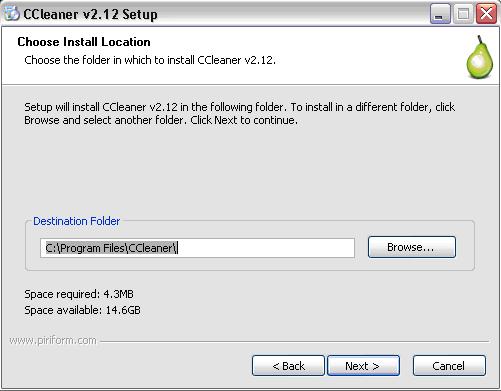Close the CCleaner setup wizard
Viewport: 501px width, 391px height.
[x=486, y=14]
